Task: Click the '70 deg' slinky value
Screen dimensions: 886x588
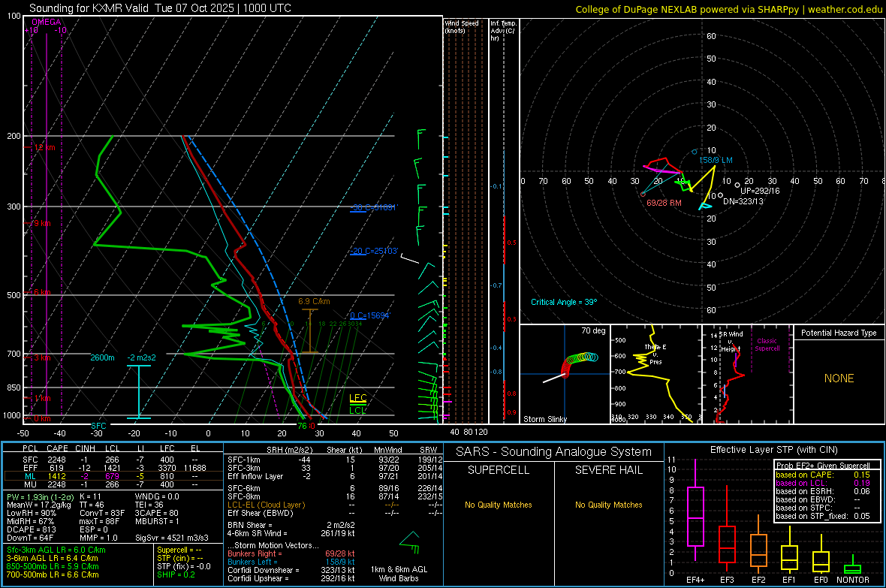Action: 593,330
